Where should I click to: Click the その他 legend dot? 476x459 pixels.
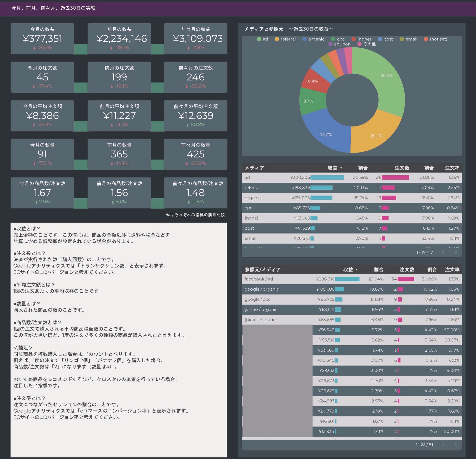coord(360,44)
